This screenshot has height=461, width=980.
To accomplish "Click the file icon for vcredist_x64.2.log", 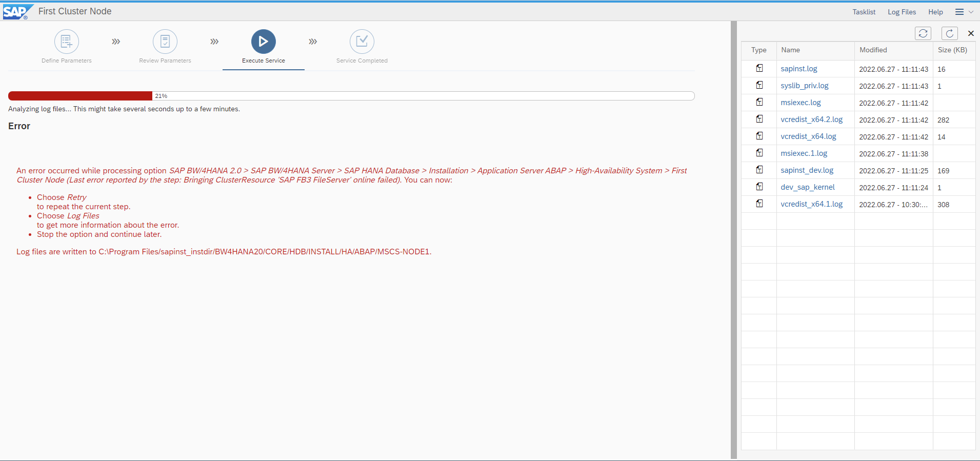I will click(759, 119).
